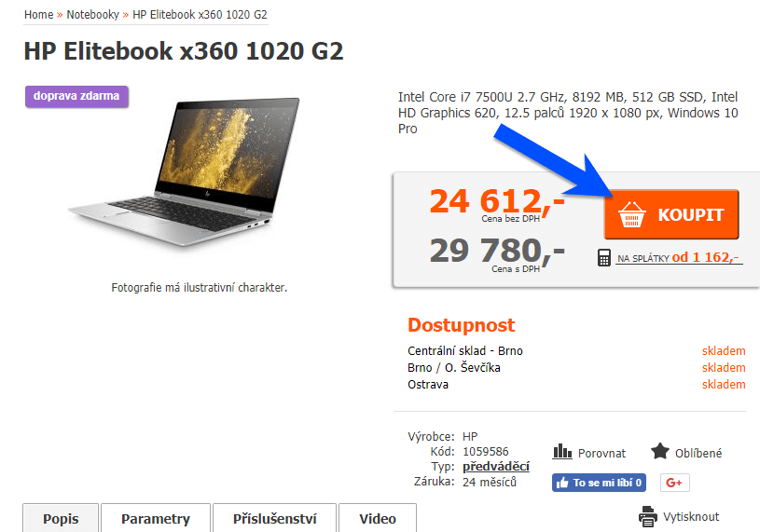The width and height of the screenshot is (760, 532).
Task: Click the Google+ share icon
Action: pyautogui.click(x=675, y=483)
